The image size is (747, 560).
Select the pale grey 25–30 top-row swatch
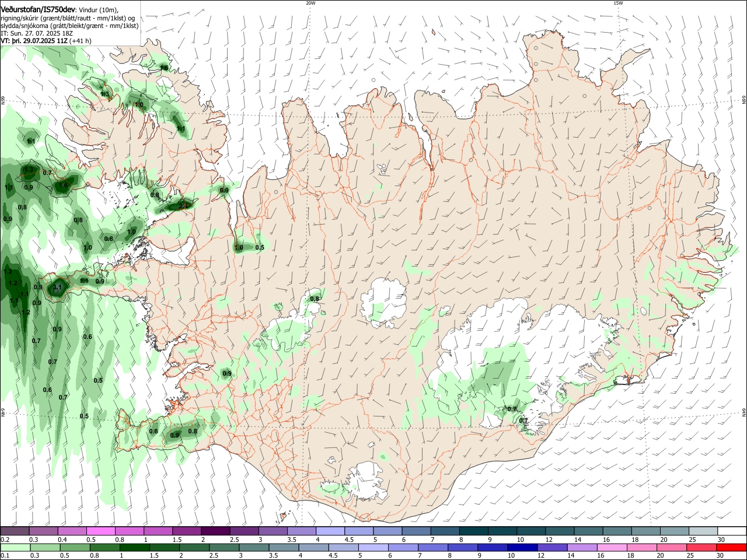point(703,531)
